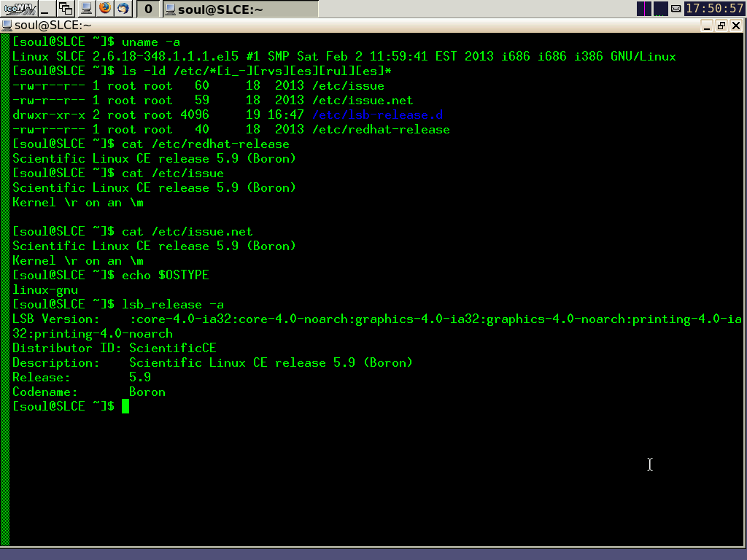Click the blue '/etc/lsb-release.d' directory name
747x560 pixels.
tap(377, 114)
